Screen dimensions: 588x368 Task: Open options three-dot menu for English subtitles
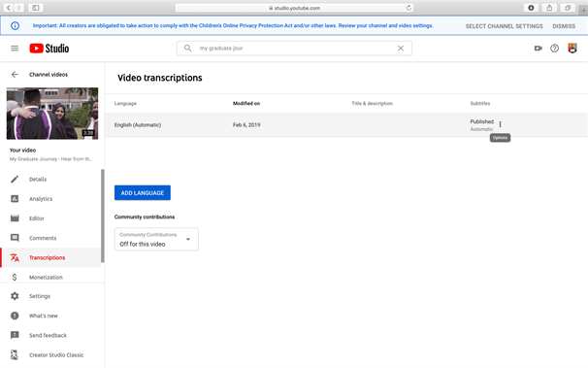click(500, 124)
